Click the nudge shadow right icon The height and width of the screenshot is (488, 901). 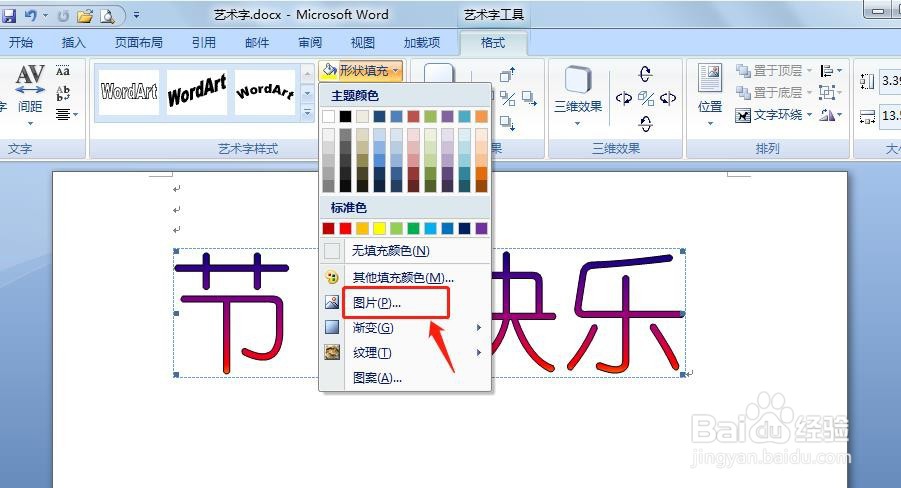tap(529, 99)
